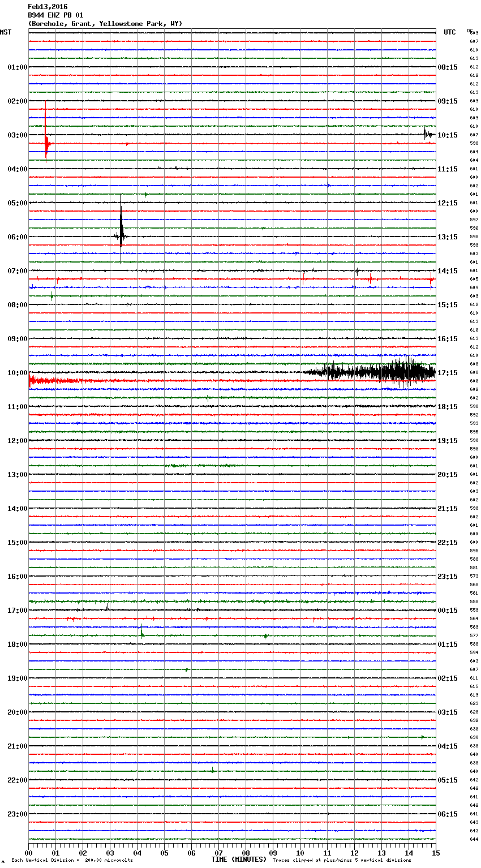Screen dimensions: 481x868
Task: Click the 11:15 UTC time label
Action: (448, 169)
